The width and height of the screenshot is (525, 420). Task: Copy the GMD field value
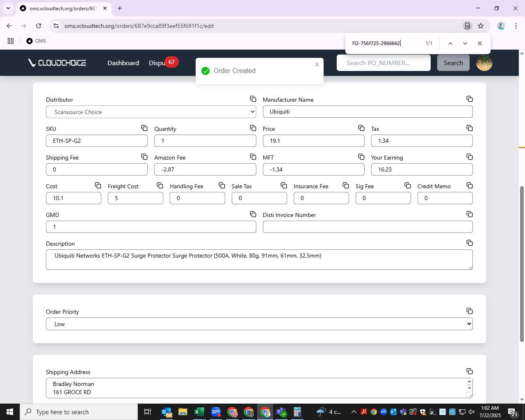[253, 214]
